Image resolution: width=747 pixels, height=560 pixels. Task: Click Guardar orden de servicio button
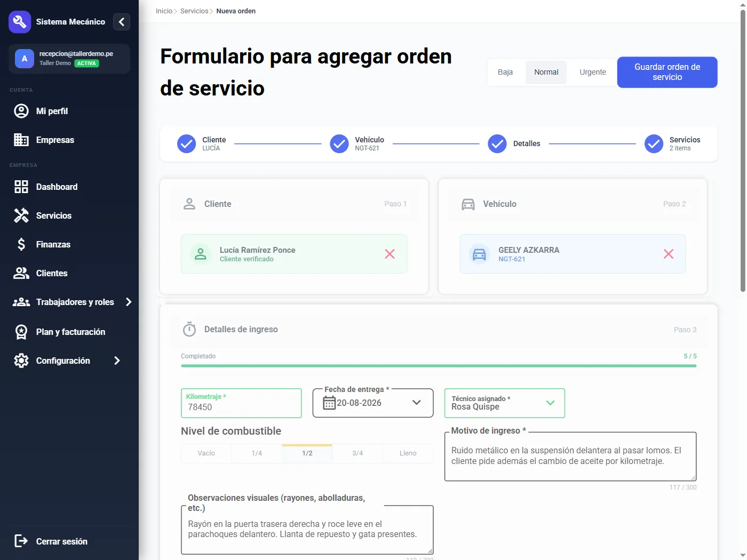pyautogui.click(x=667, y=72)
